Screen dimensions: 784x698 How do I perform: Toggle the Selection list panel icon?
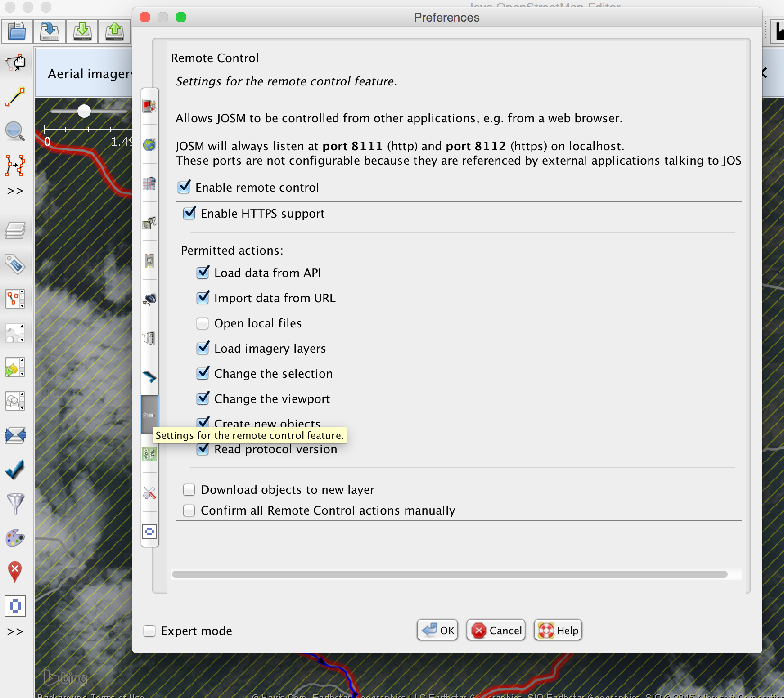point(15,299)
